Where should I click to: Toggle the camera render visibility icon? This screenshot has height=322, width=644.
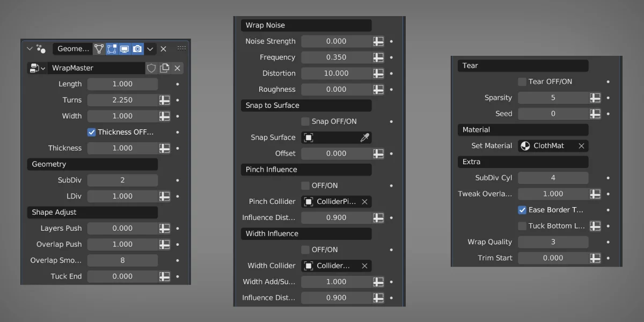point(137,49)
